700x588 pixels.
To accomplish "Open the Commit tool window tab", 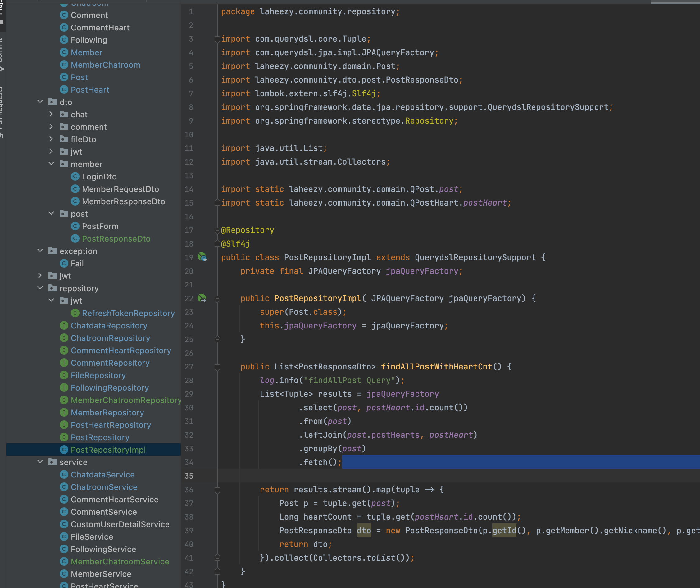I will click(x=1, y=53).
